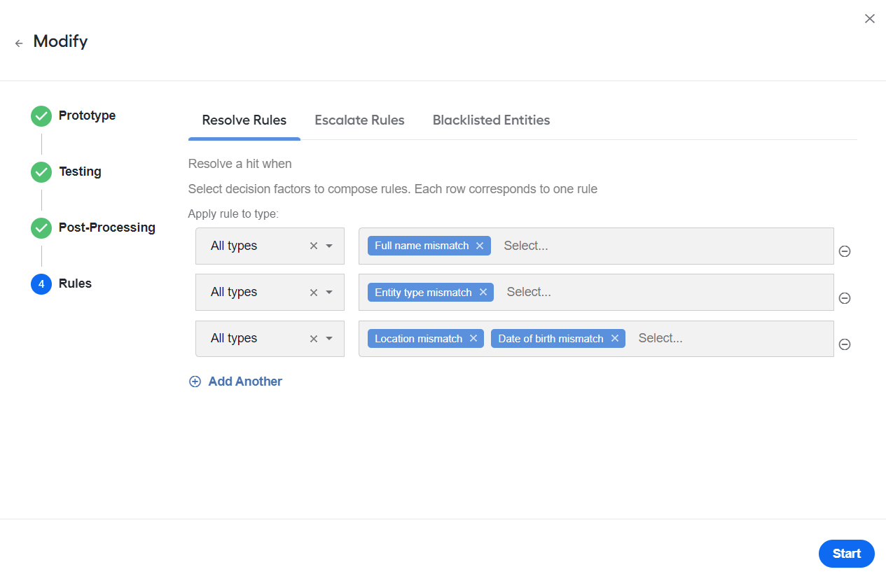Click the plus icon next to Add Another
Image resolution: width=886 pixels, height=588 pixels.
[195, 381]
